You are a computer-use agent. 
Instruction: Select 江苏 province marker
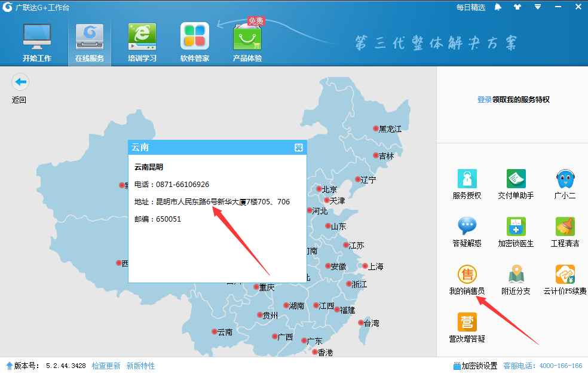point(354,246)
